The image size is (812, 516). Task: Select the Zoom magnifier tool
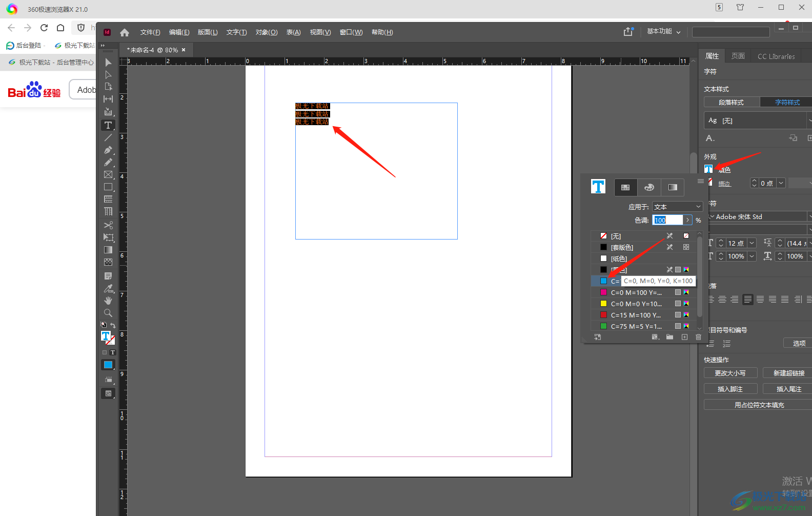(x=108, y=313)
